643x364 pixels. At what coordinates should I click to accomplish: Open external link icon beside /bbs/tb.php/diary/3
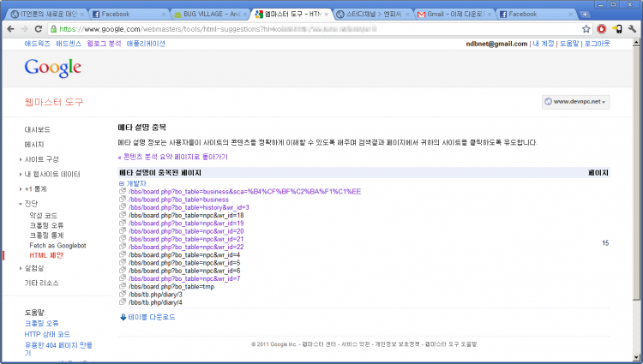123,295
